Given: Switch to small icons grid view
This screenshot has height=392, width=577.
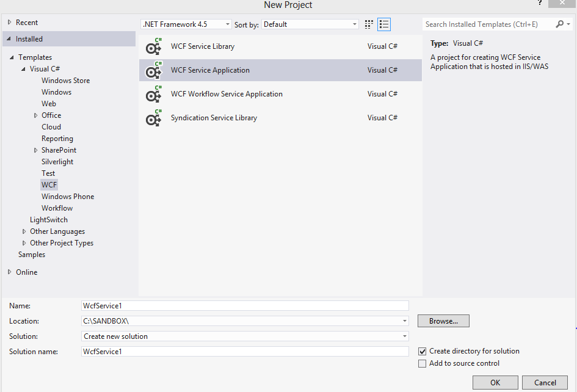Looking at the screenshot, I should tap(369, 24).
